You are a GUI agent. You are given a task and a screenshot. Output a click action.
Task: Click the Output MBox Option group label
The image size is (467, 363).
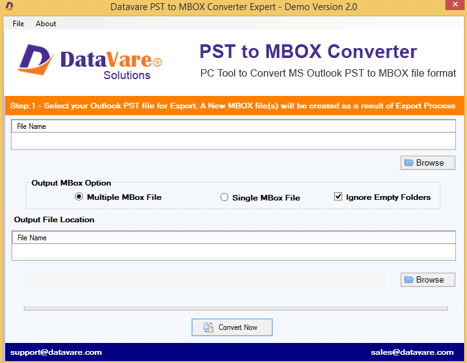71,183
